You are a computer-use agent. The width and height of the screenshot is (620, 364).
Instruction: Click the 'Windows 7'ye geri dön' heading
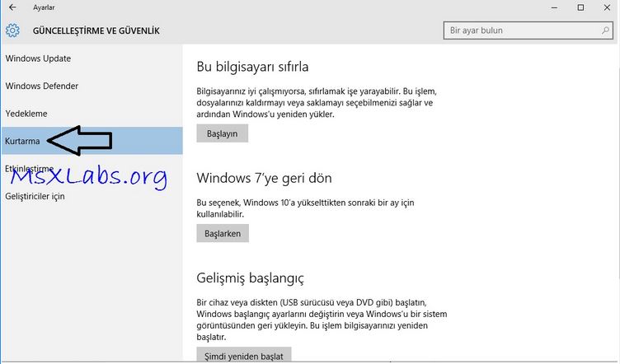click(x=264, y=178)
